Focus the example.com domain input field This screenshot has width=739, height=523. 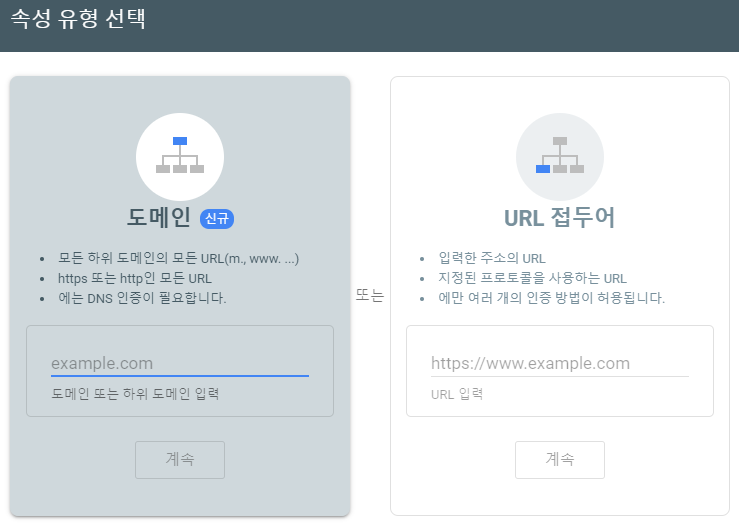pyautogui.click(x=180, y=363)
